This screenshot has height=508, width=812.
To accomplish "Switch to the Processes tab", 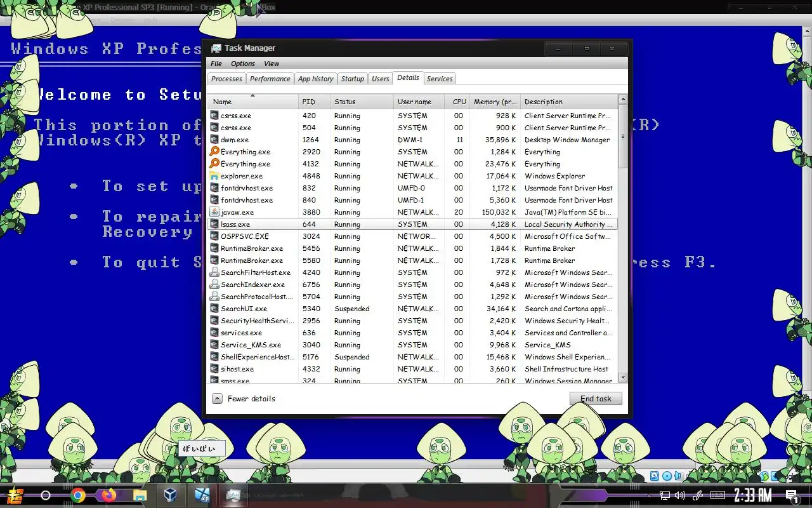I will tap(226, 79).
